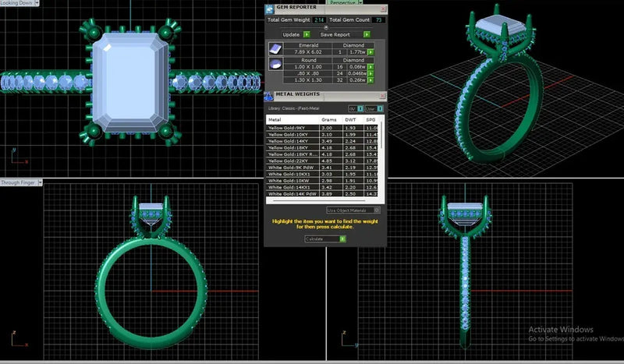Select the White Gold:10KW row
This screenshot has width=624, height=364.
pyautogui.click(x=322, y=181)
